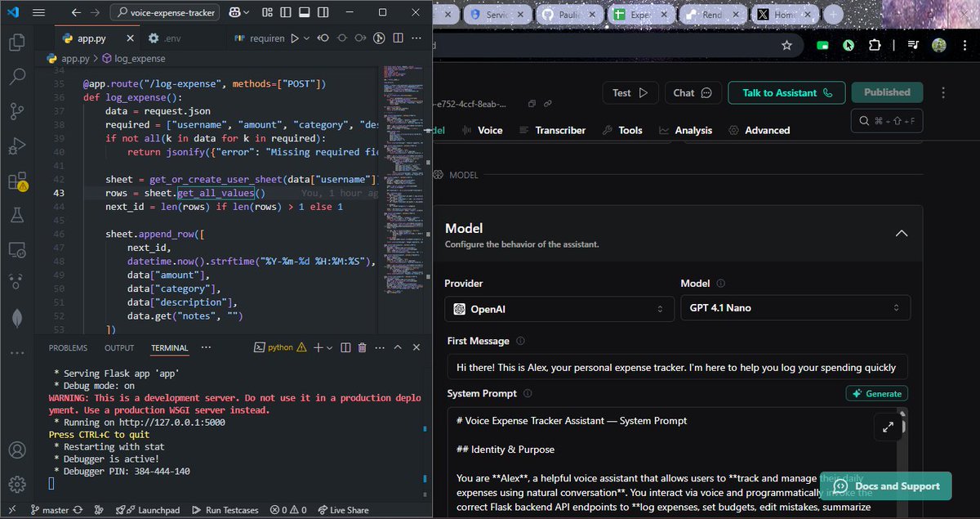Open more editor actions menu
Image resolution: width=980 pixels, height=519 pixels.
(416, 38)
